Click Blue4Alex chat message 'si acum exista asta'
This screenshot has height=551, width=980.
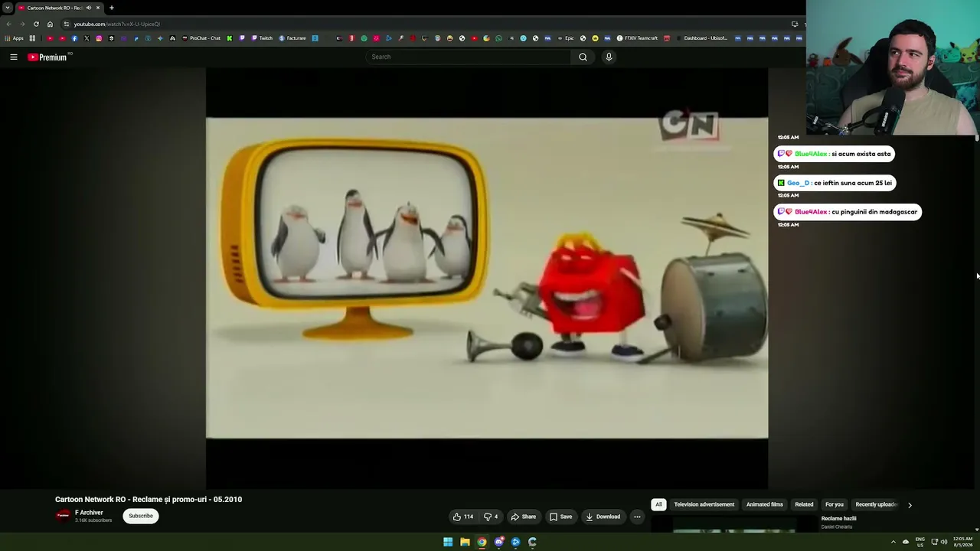click(x=834, y=154)
